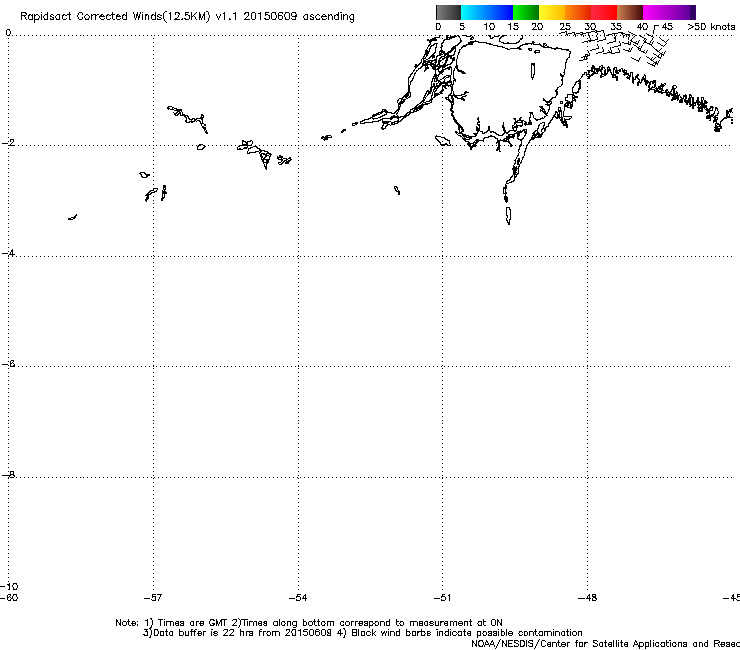The width and height of the screenshot is (740, 650).
Task: Click the 'NOAA/NESDIS/Center for Satellite Applications' credit
Action: pos(605,644)
